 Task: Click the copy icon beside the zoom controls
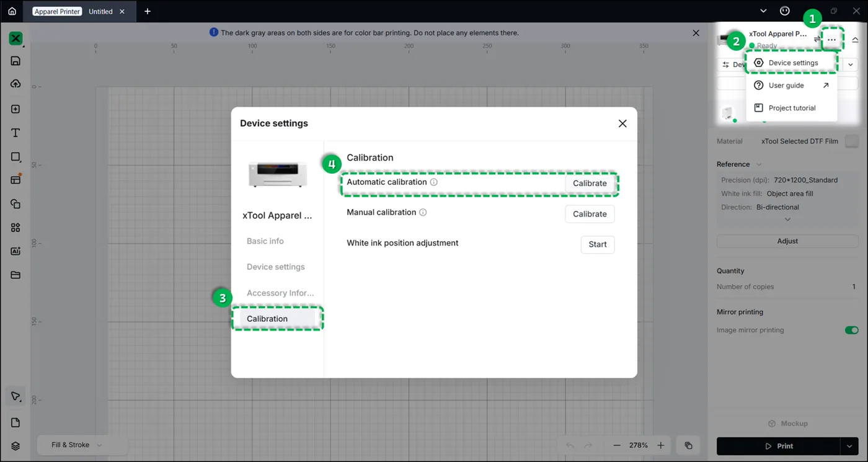688,445
